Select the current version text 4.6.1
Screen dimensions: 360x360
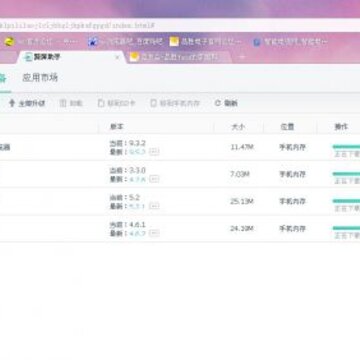tap(138, 225)
